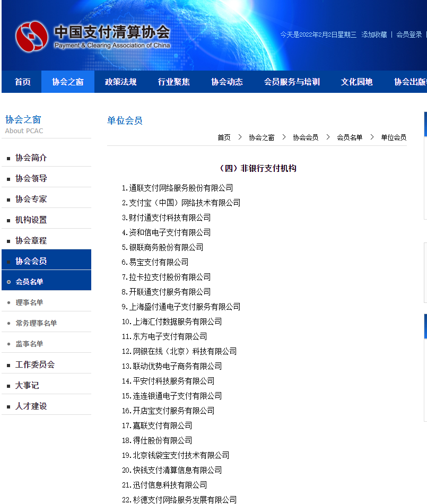Screen dimensions: 427x504
Task: Go to the 行业聚焦 navigation tab
Action: [x=174, y=82]
